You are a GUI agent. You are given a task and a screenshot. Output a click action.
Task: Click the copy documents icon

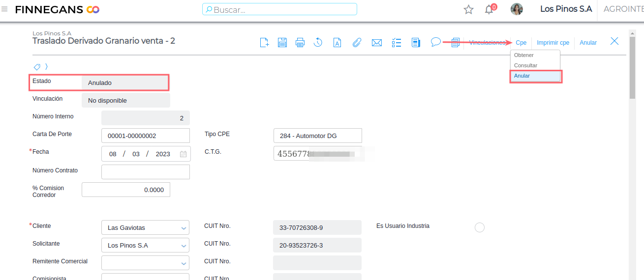[455, 43]
